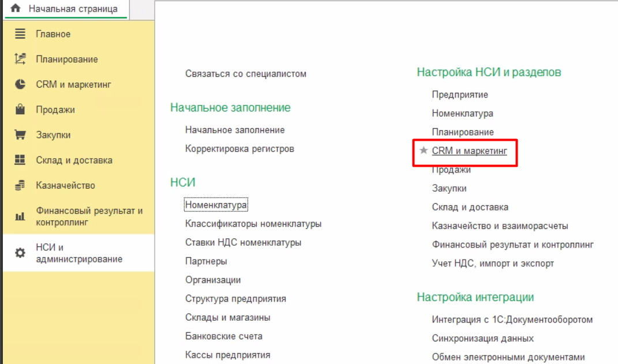618x364 pixels.
Task: Switch to the Начальная страница tab
Action: (73, 9)
